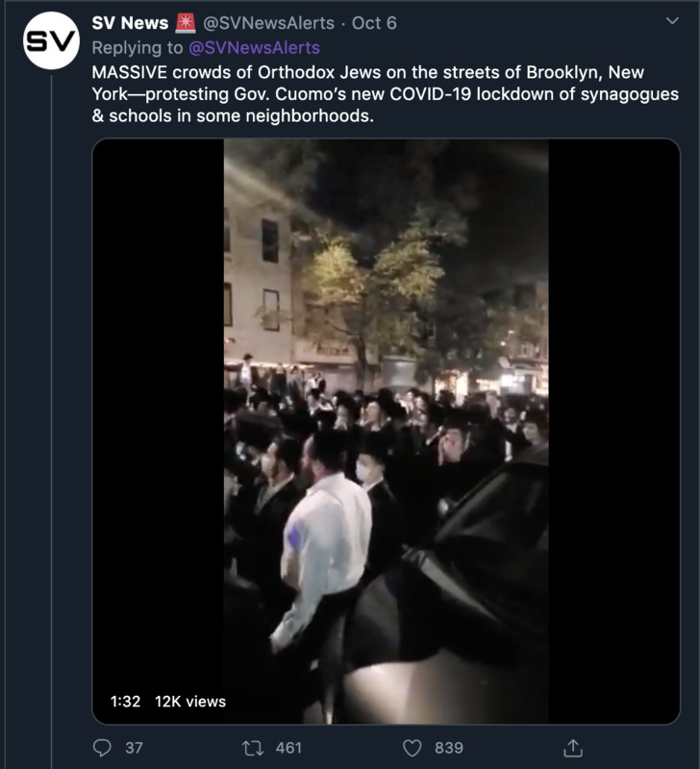This screenshot has width=700, height=769.
Task: Open the SV News profile avatar
Action: point(51,41)
